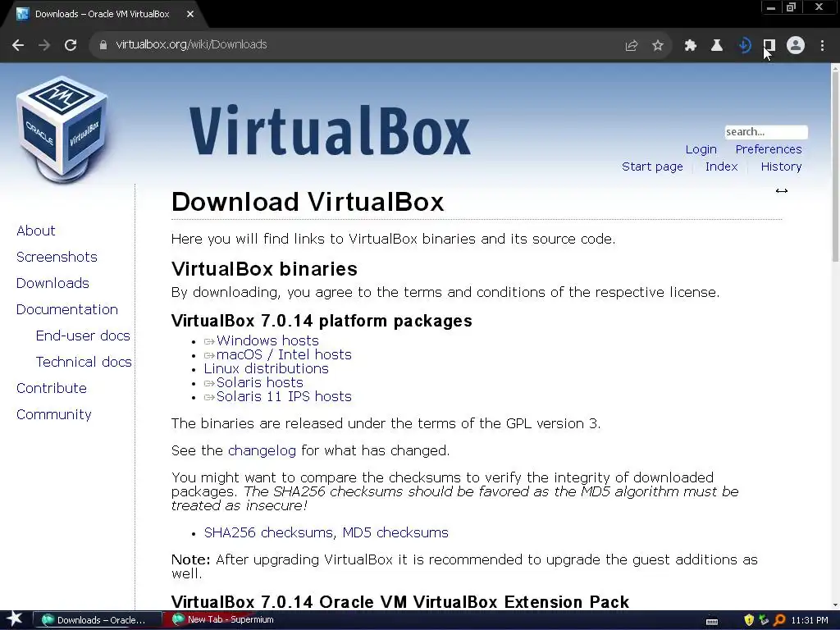Open the SHA256 checksums link
The width and height of the screenshot is (840, 630).
[269, 532]
